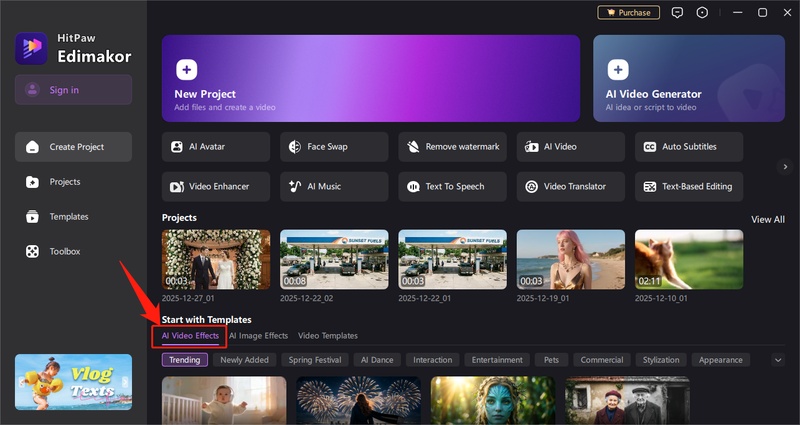Open the AI Avatar tool
This screenshot has height=425, width=800.
coord(215,147)
